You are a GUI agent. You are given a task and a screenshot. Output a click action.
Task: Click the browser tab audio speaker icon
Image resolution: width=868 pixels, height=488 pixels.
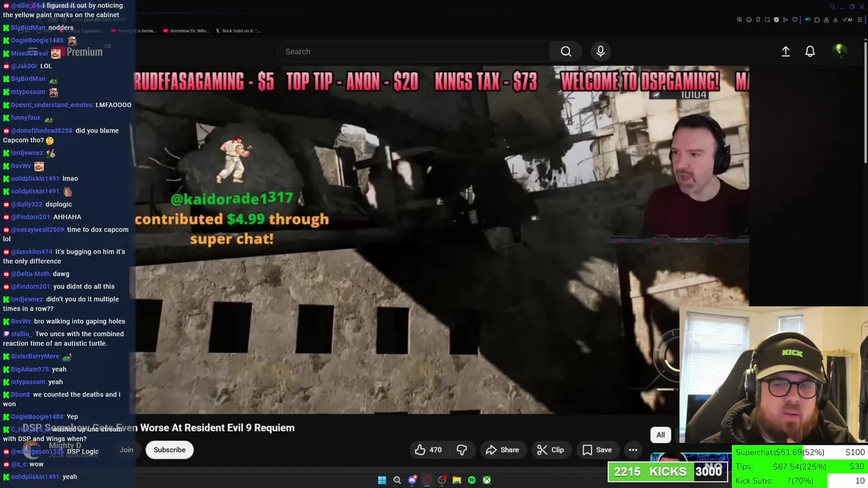(x=808, y=20)
